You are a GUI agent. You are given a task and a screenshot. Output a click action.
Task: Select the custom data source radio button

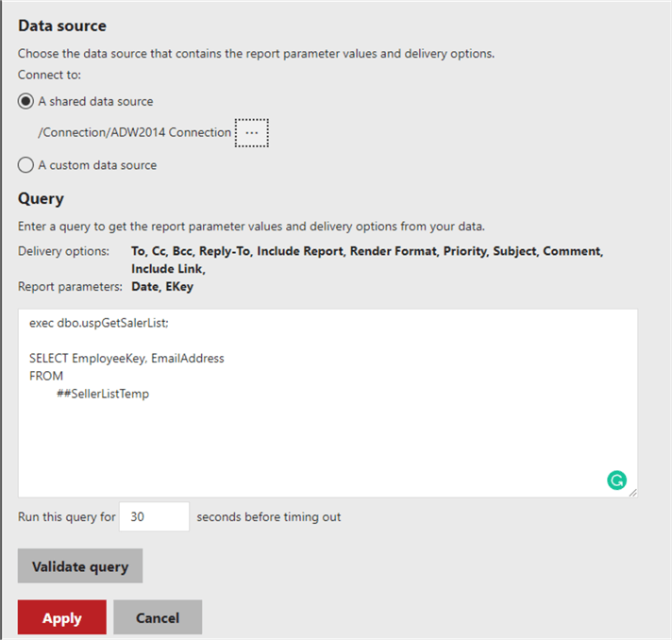(x=26, y=165)
